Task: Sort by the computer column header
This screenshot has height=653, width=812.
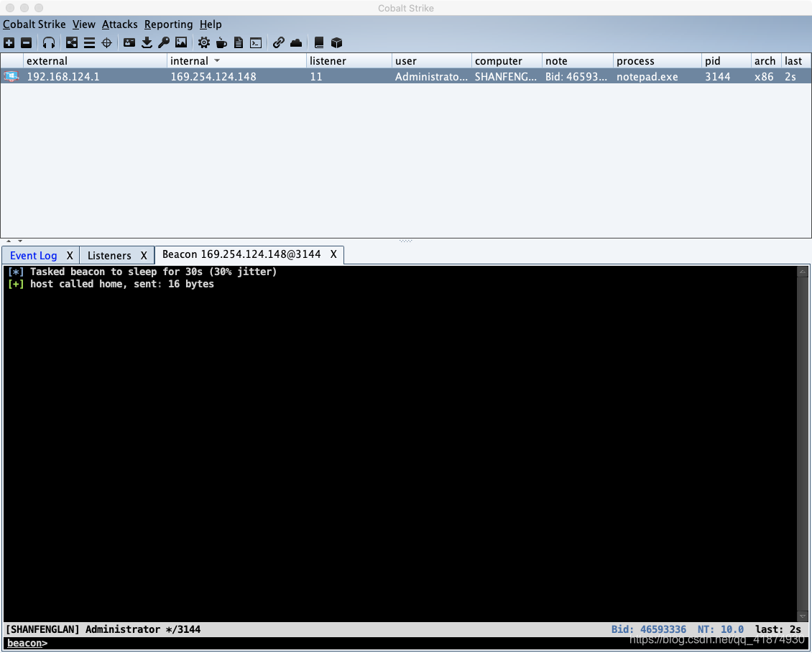Action: click(x=507, y=60)
